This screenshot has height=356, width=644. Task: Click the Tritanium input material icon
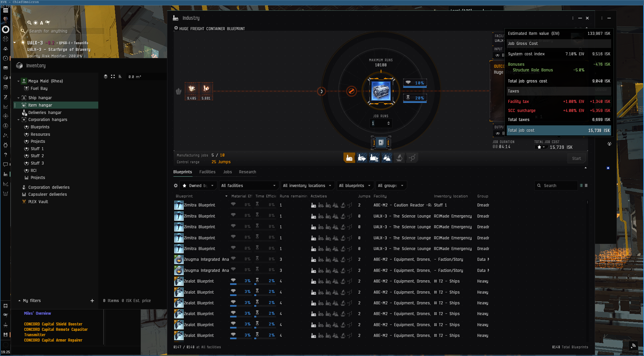(x=192, y=89)
